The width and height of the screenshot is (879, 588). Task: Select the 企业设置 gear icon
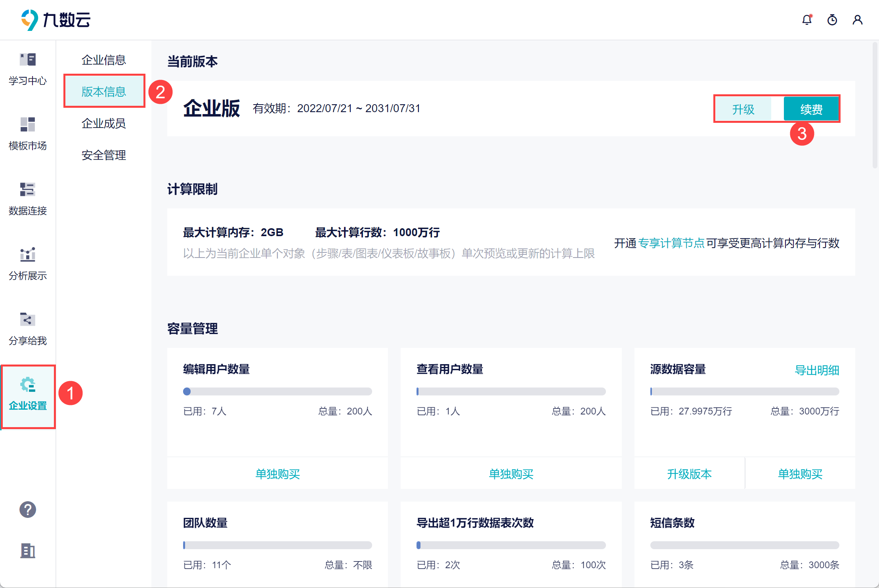28,385
